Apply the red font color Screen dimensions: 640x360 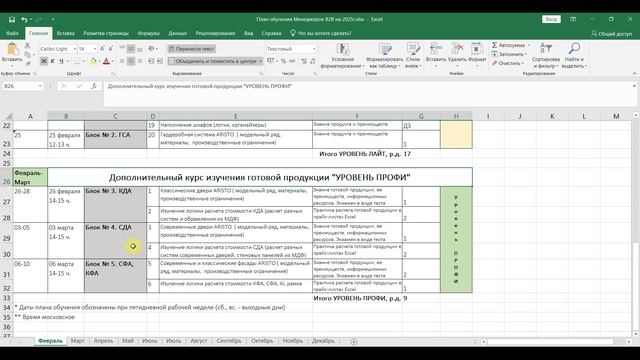pyautogui.click(x=106, y=61)
